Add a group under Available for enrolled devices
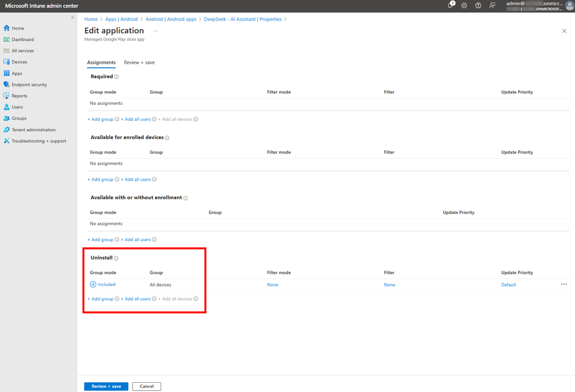Image resolution: width=575 pixels, height=392 pixels. 101,180
